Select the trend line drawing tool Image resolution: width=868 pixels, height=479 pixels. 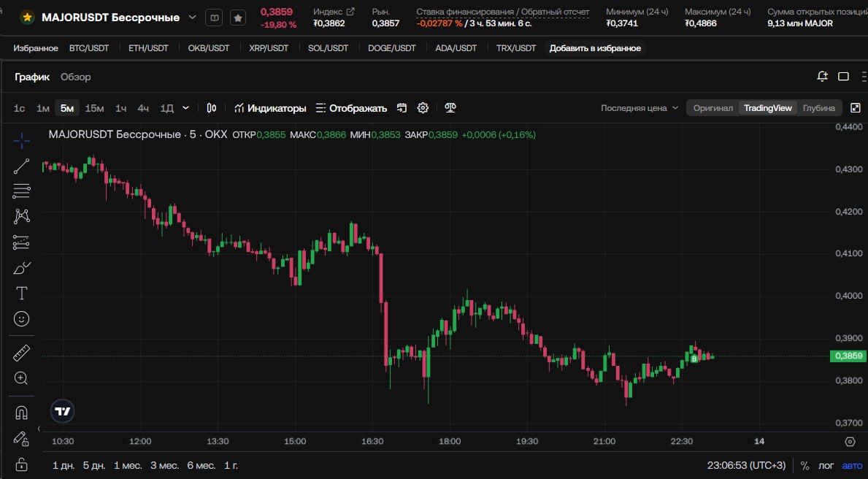click(22, 166)
